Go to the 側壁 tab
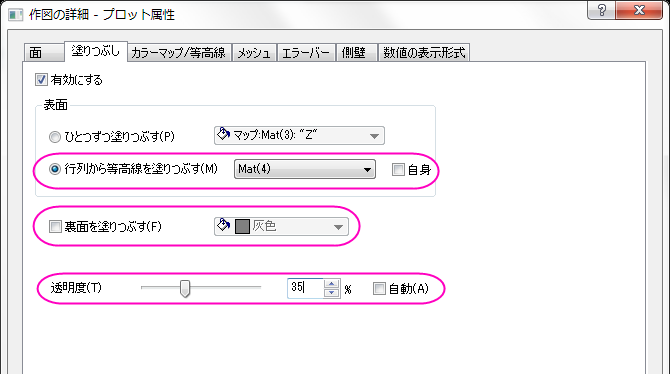The height and width of the screenshot is (374, 670). pos(356,53)
